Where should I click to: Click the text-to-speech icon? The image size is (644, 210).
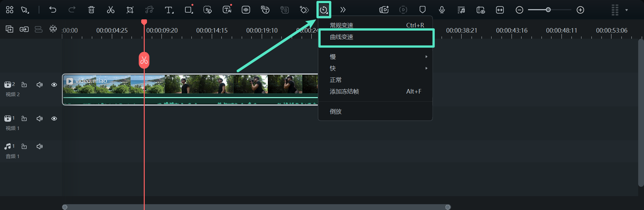click(265, 10)
